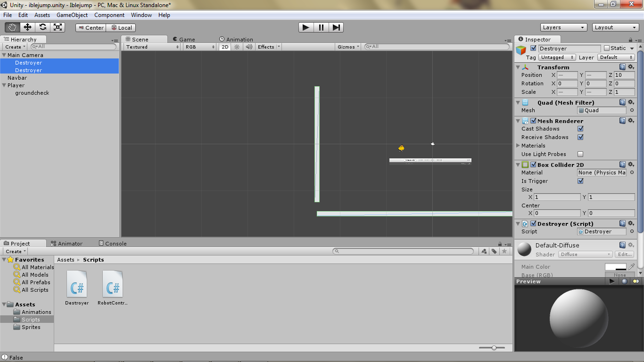Viewport: 644px width, 362px height.
Task: Open Script object picker circle
Action: click(x=632, y=231)
